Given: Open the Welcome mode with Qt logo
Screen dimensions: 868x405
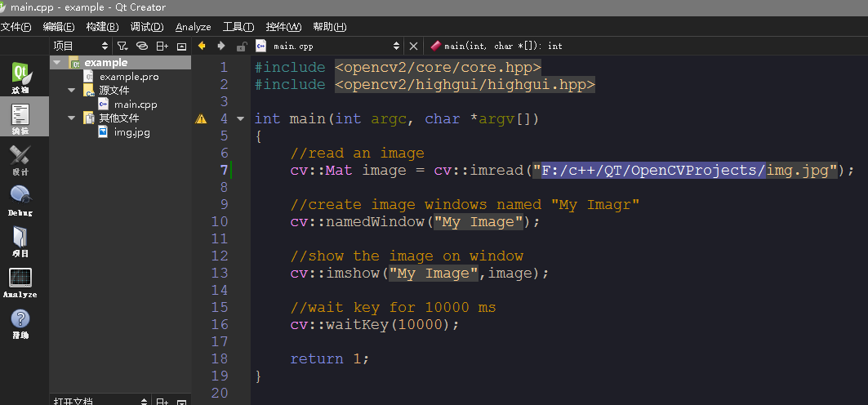Looking at the screenshot, I should [21, 78].
